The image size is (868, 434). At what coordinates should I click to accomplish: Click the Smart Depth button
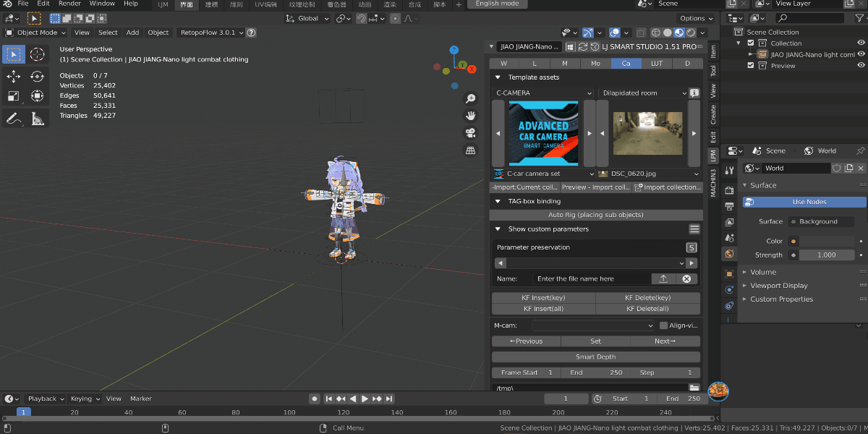(x=596, y=357)
